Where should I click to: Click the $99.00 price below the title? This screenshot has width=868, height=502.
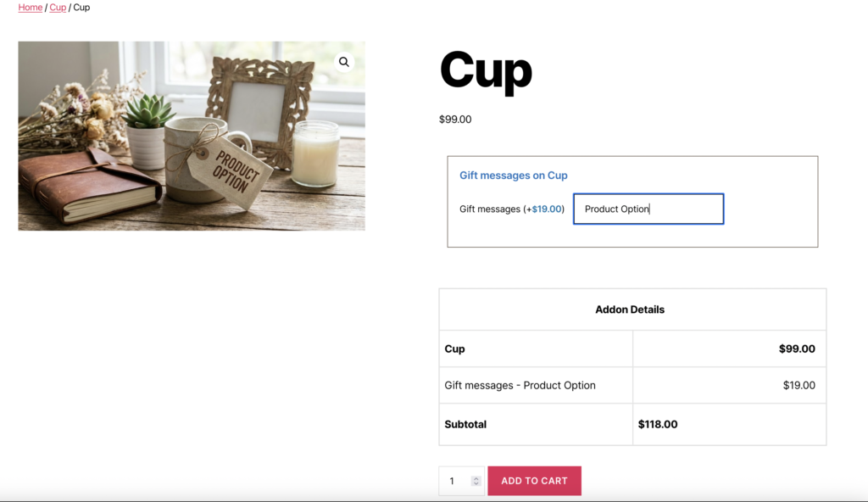pos(455,120)
